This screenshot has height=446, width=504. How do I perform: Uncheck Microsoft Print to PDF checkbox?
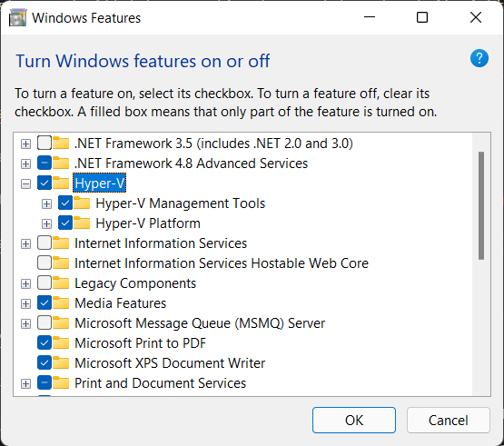44,342
